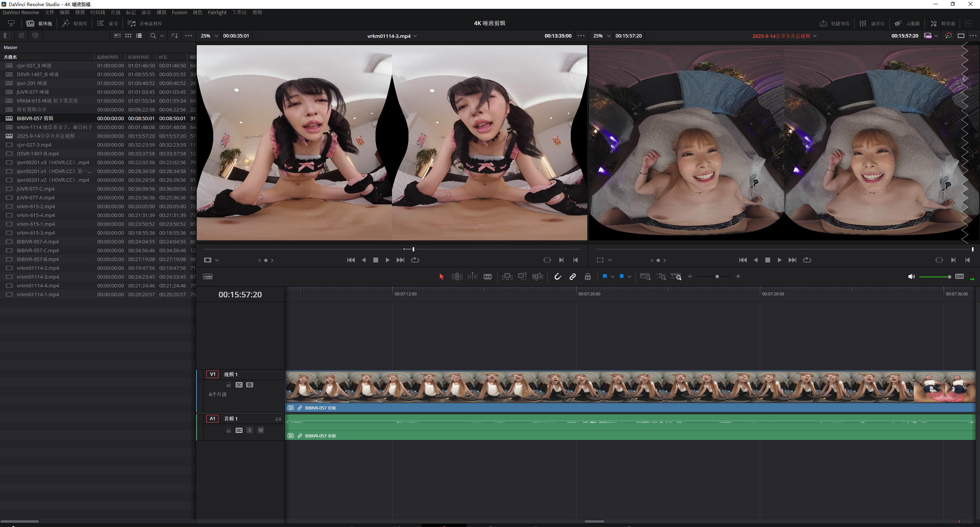
Task: Open the 调音台 mixer panel
Action: pyautogui.click(x=872, y=23)
